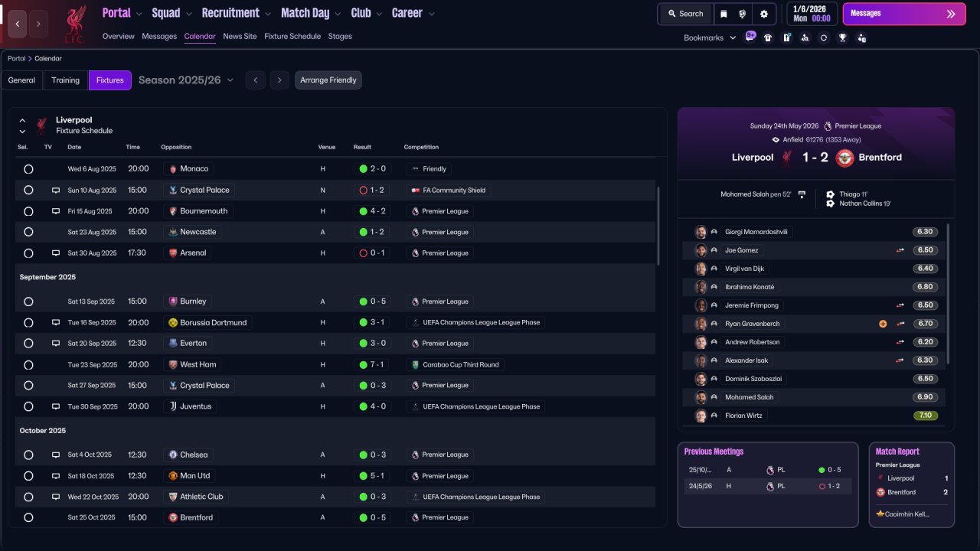Click Ryan Gravenberch's orange injury icon
Viewport: 980px width, 551px height.
click(883, 324)
